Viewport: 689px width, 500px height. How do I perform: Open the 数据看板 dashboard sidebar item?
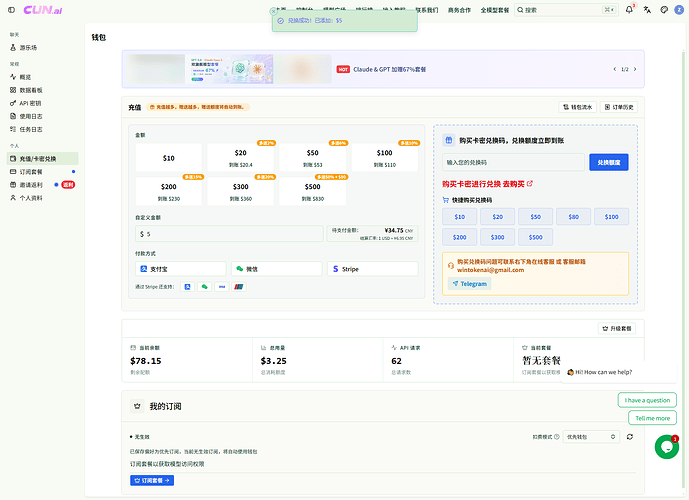pyautogui.click(x=43, y=90)
